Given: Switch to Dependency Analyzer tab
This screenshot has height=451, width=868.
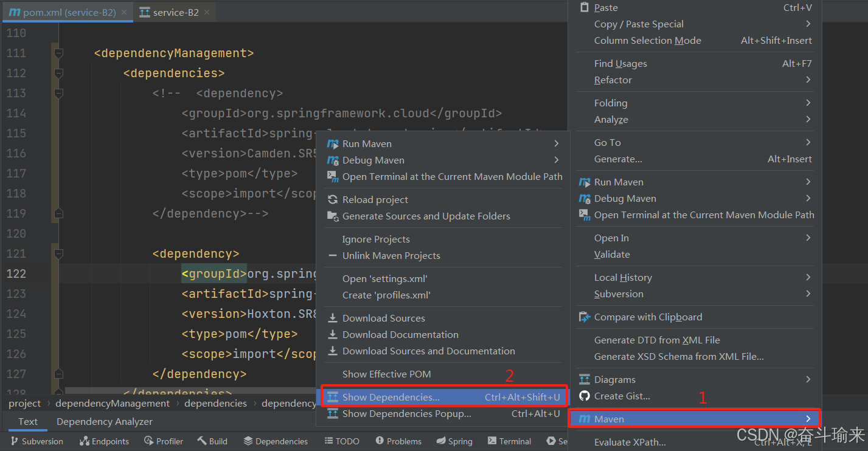Looking at the screenshot, I should 105,422.
